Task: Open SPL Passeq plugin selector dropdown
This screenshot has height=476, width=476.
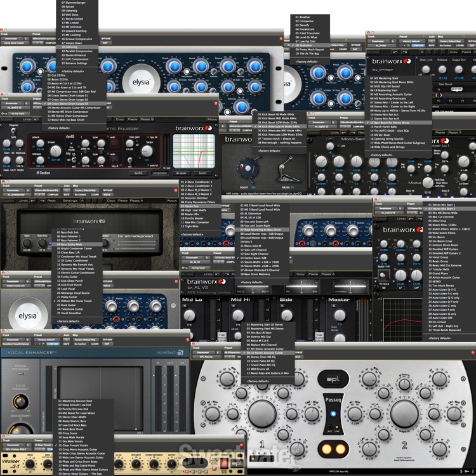Action: tap(207, 357)
